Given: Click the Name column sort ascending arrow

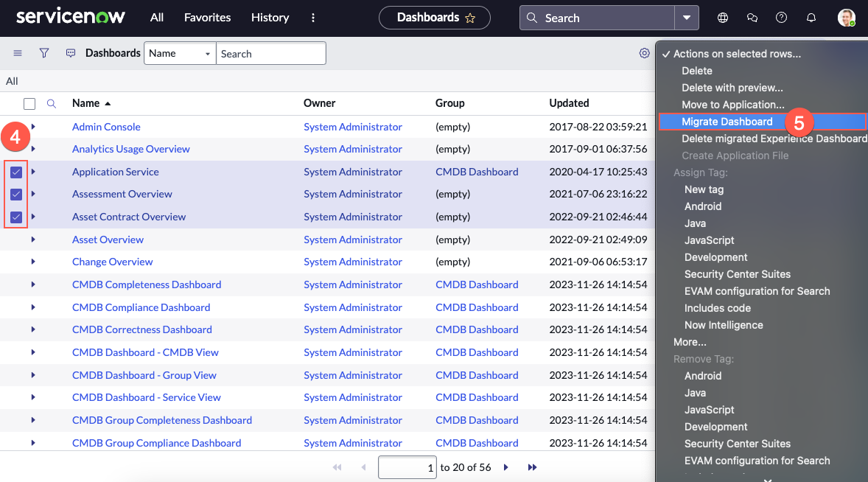Looking at the screenshot, I should (x=108, y=103).
